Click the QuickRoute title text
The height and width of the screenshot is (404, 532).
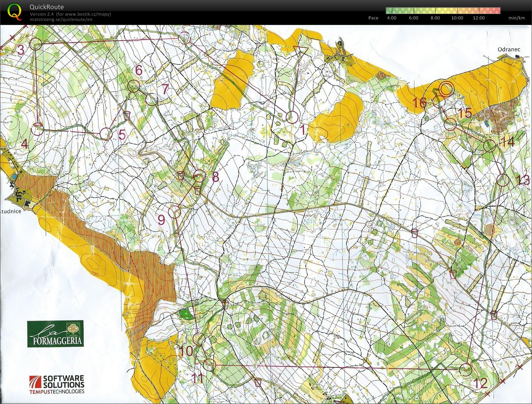pos(47,7)
